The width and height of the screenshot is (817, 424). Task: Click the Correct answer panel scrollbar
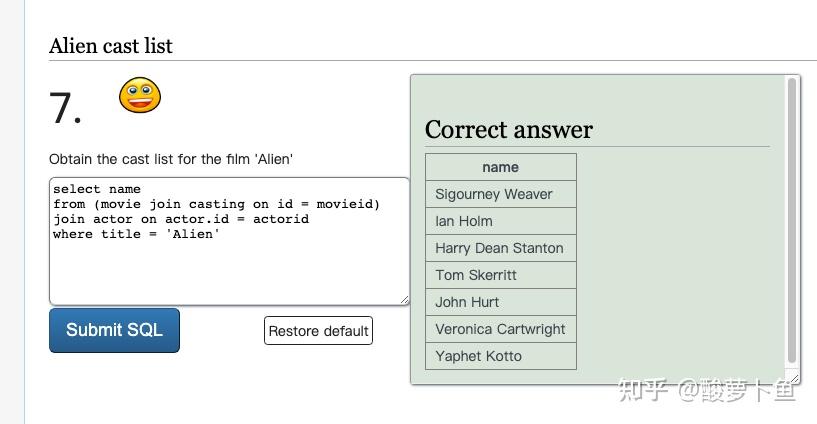[x=792, y=220]
